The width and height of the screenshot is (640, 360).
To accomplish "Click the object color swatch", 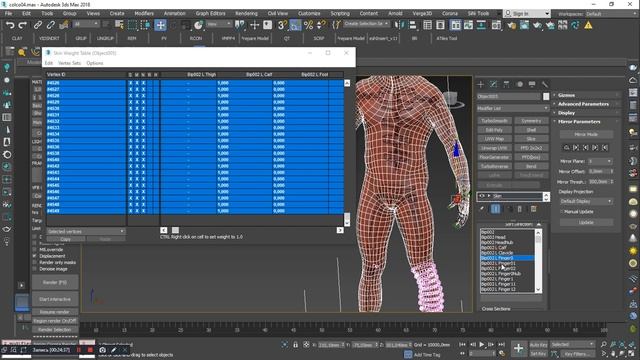I will point(546,96).
